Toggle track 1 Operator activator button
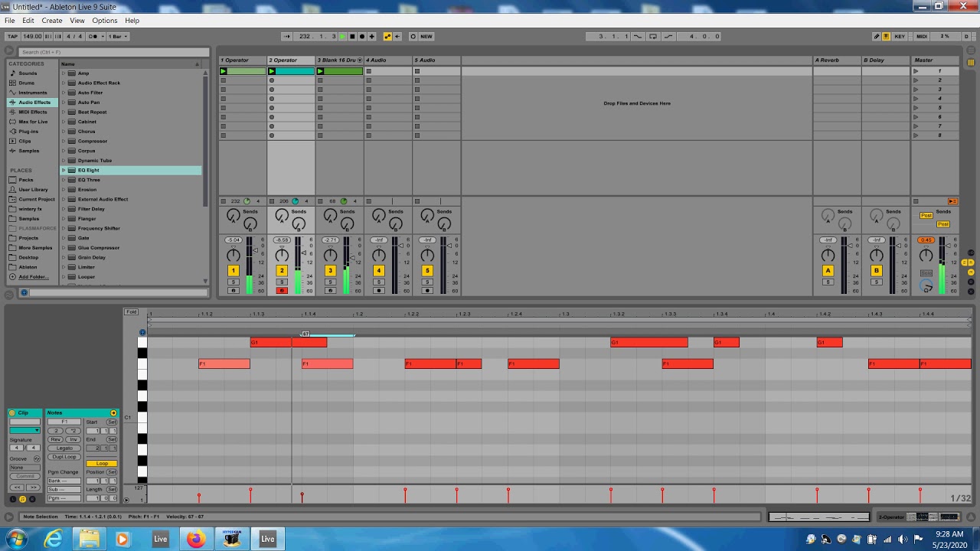980x551 pixels. pyautogui.click(x=233, y=271)
